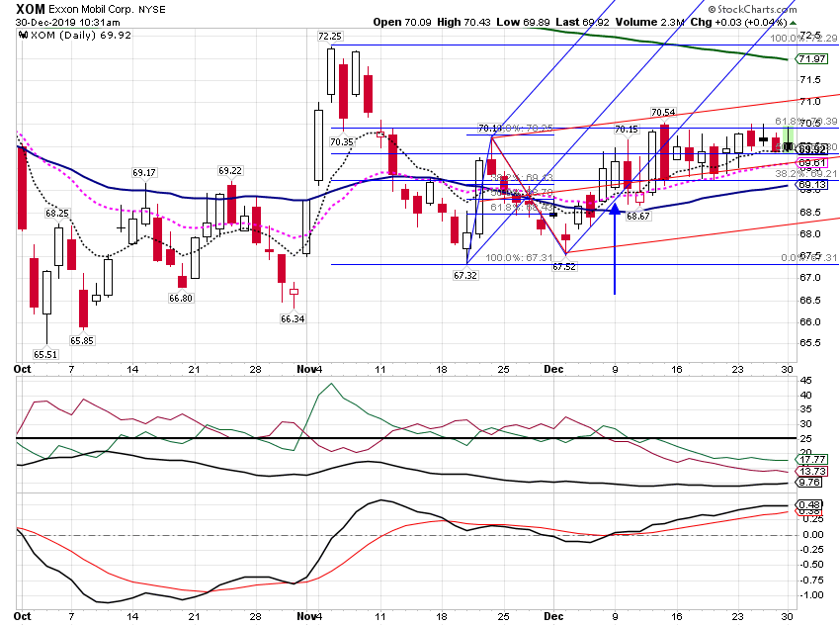840x626 pixels.
Task: Click the 69.22 price label
Action: 230,170
